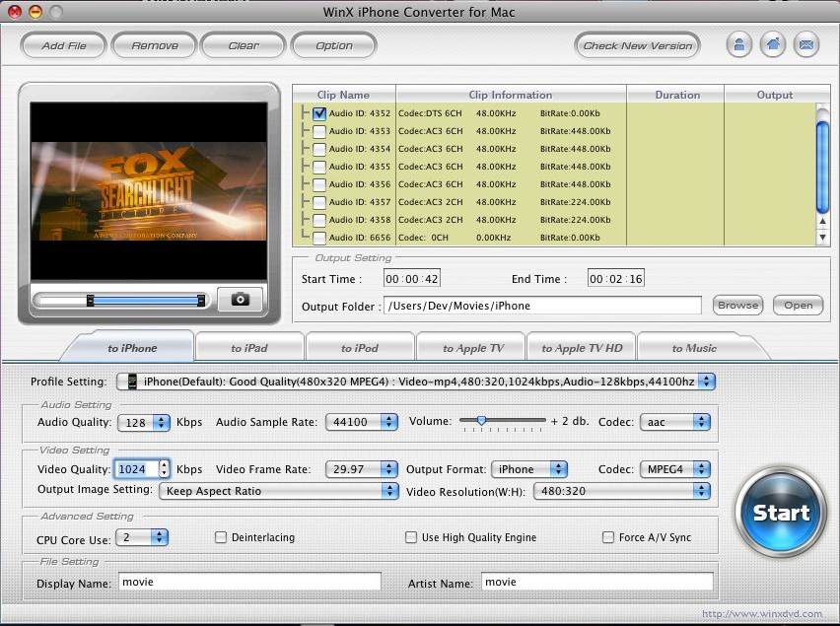Open the video Codec MPEG4 dropdown
The image size is (840, 626).
coord(675,469)
